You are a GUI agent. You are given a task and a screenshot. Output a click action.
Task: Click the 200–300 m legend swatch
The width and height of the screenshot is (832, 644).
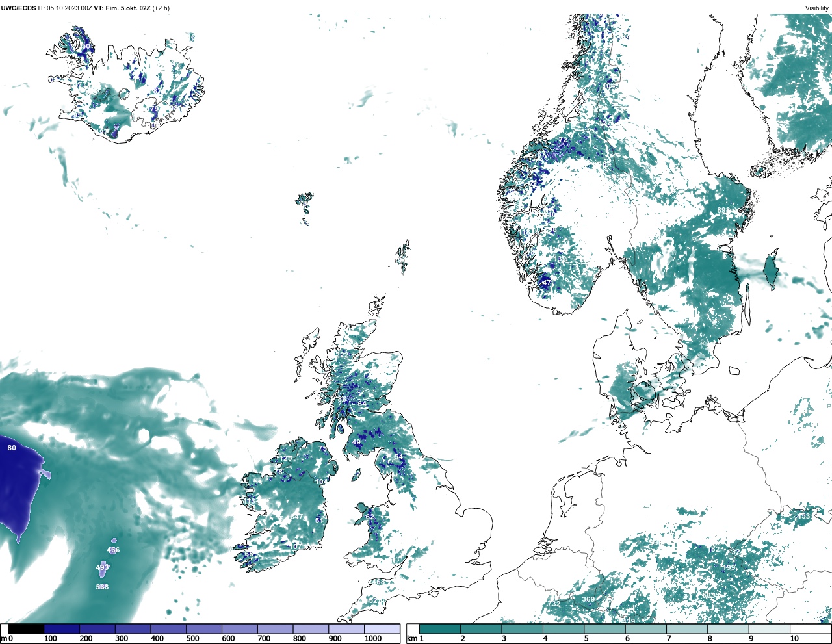coord(97,628)
